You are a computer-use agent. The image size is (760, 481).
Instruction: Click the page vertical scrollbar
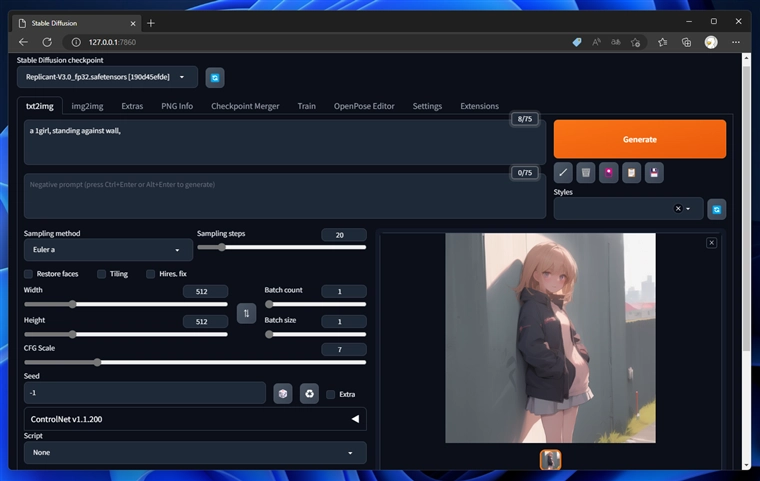click(746, 208)
